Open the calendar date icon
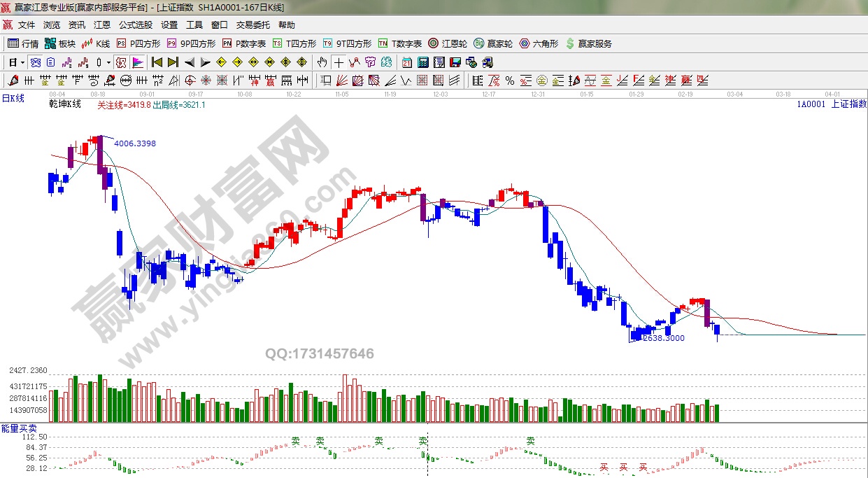The width and height of the screenshot is (868, 478). [406, 62]
